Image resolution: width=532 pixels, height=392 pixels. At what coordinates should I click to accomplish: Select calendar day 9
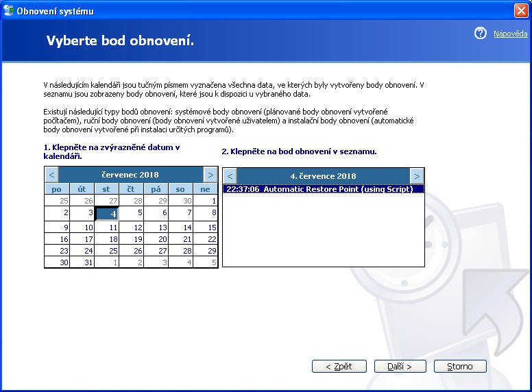click(x=57, y=228)
